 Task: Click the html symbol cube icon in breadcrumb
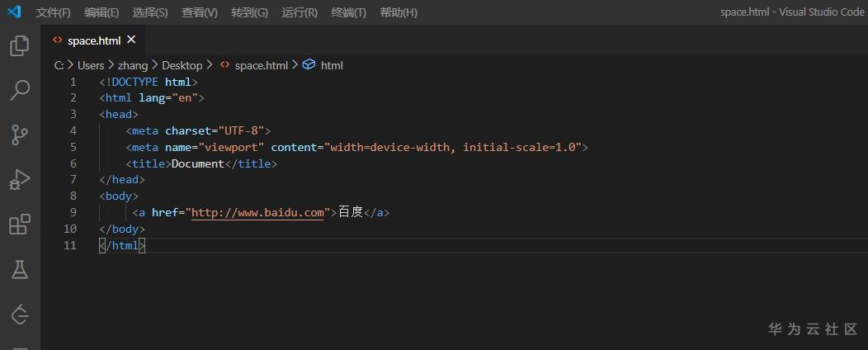pos(309,65)
